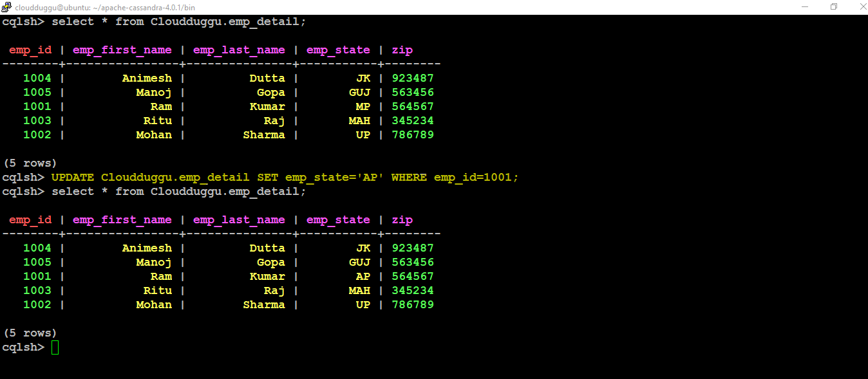Click the blinking cursor at the cqlsh prompt

click(x=55, y=347)
